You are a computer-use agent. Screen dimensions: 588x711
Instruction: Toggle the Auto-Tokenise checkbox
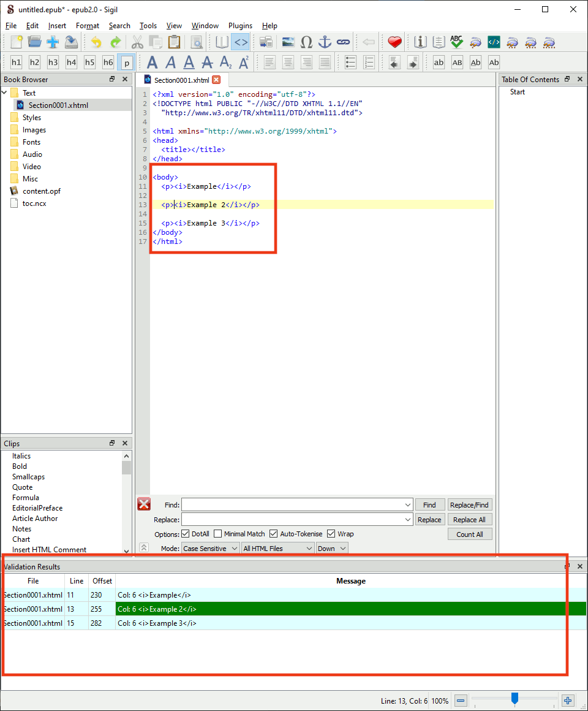pyautogui.click(x=274, y=534)
